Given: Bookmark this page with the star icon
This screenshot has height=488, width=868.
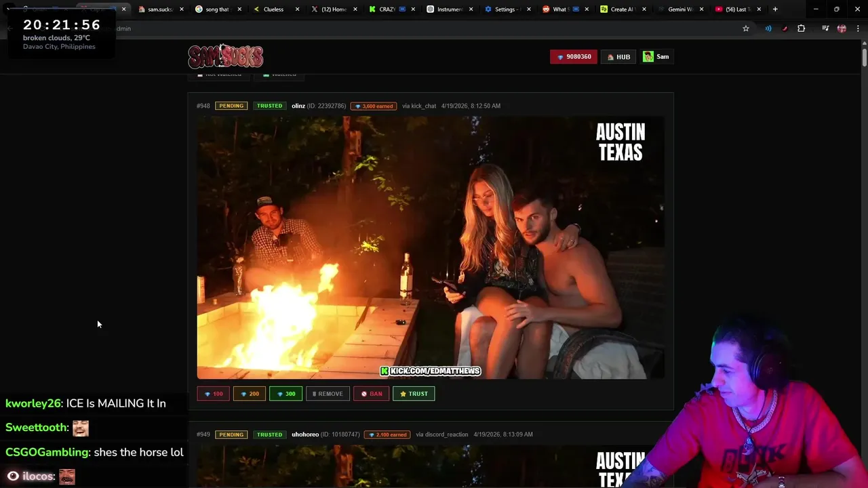Looking at the screenshot, I should pyautogui.click(x=746, y=28).
